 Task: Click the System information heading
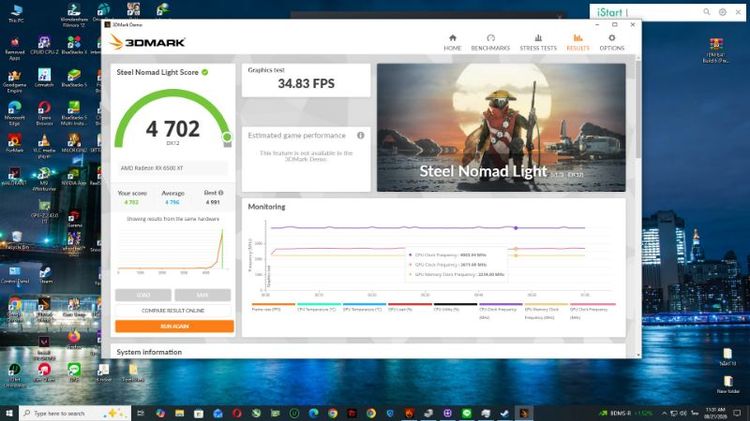[x=149, y=352]
